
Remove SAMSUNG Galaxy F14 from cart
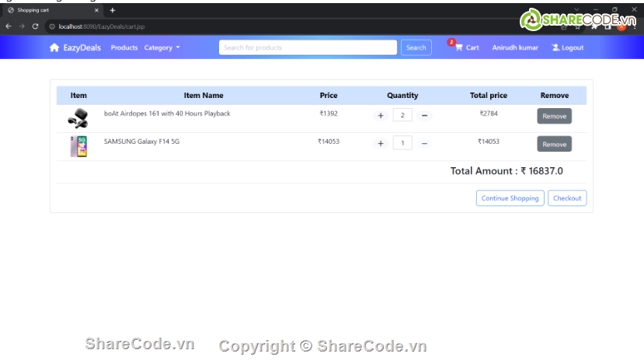554,144
